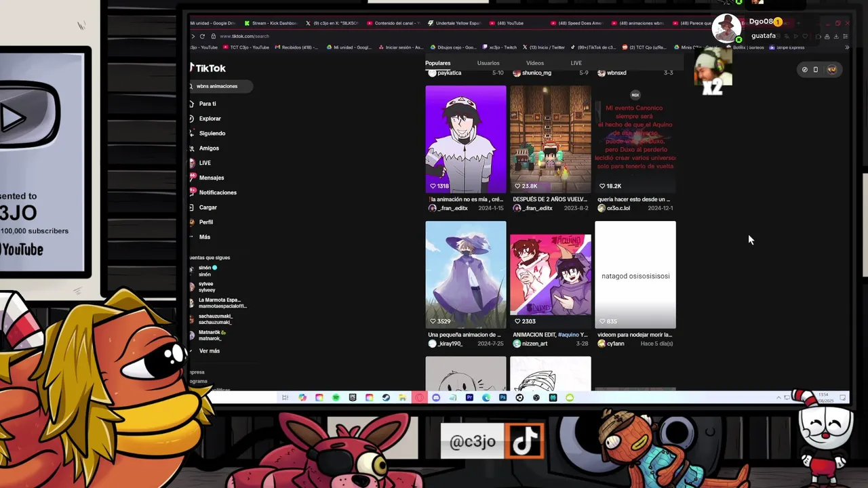The height and width of the screenshot is (488, 868).
Task: Click the Opera GX taskbar icon
Action: pyautogui.click(x=419, y=398)
